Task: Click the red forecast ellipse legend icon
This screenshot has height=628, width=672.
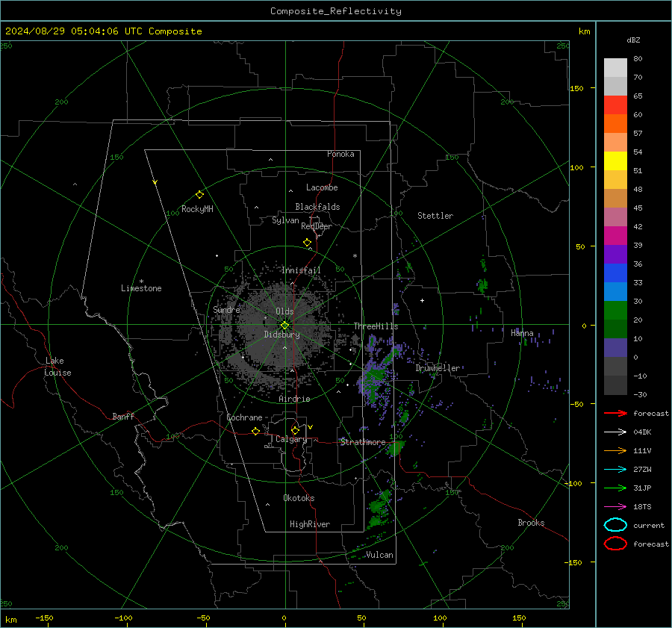Action: click(615, 544)
